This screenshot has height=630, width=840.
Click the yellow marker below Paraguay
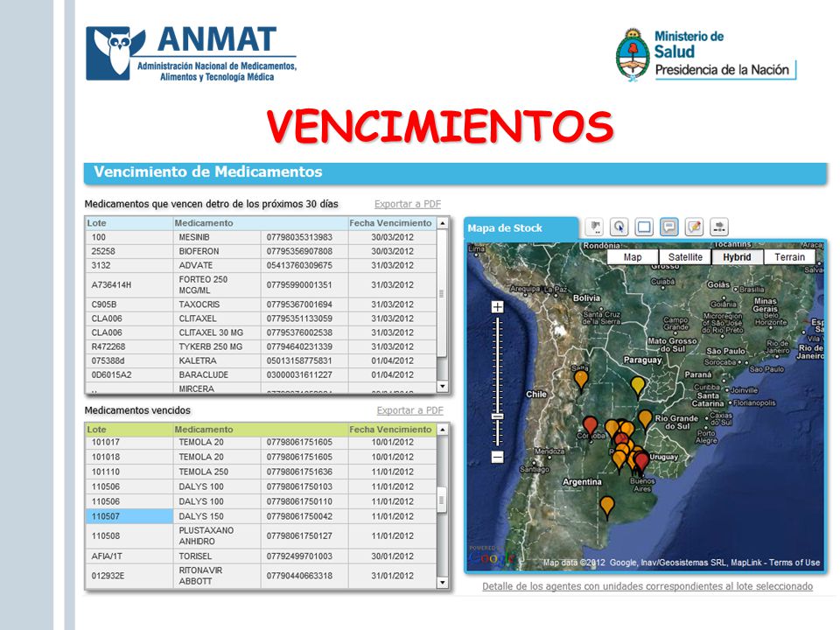[x=638, y=386]
